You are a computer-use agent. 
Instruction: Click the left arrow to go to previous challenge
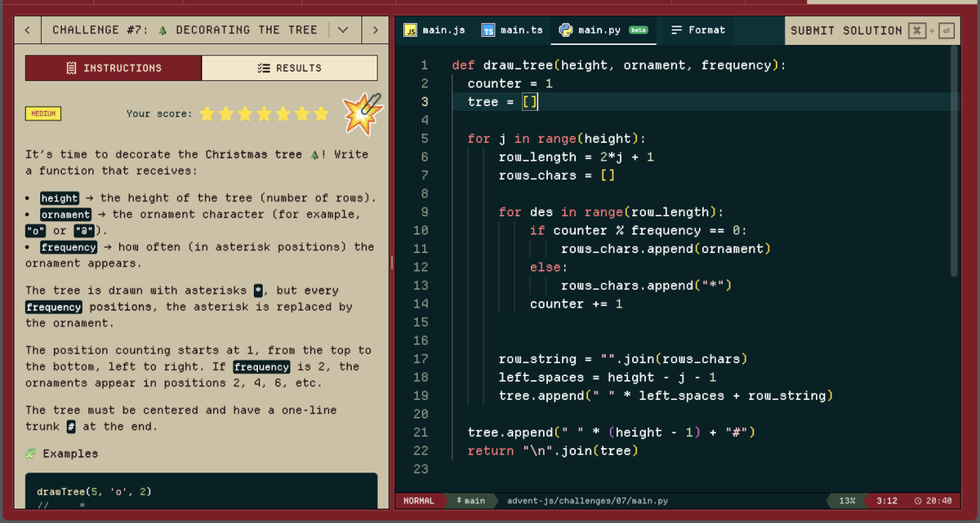[26, 29]
